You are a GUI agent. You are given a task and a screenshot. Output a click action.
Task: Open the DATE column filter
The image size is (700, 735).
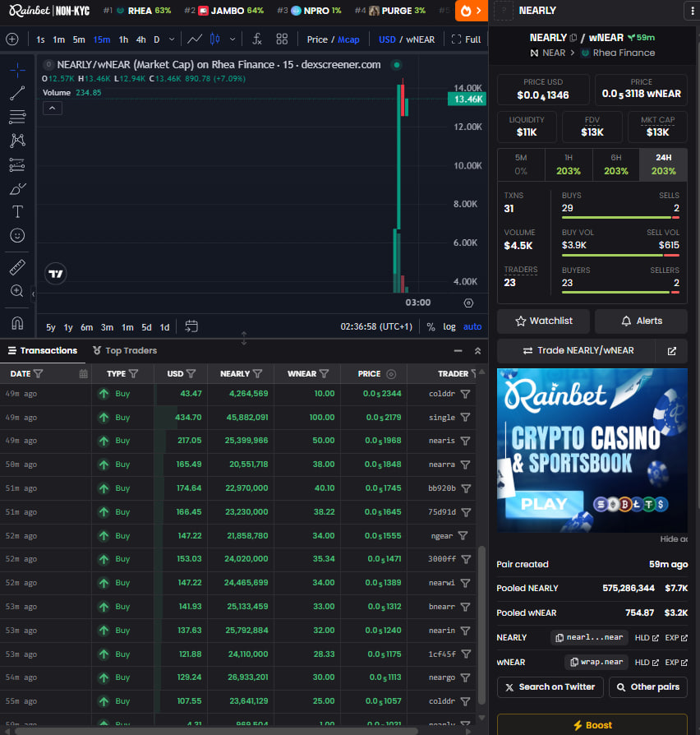39,373
